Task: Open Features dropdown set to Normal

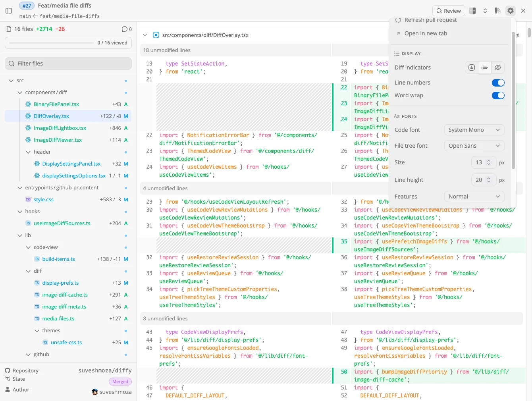Action: coord(474,197)
